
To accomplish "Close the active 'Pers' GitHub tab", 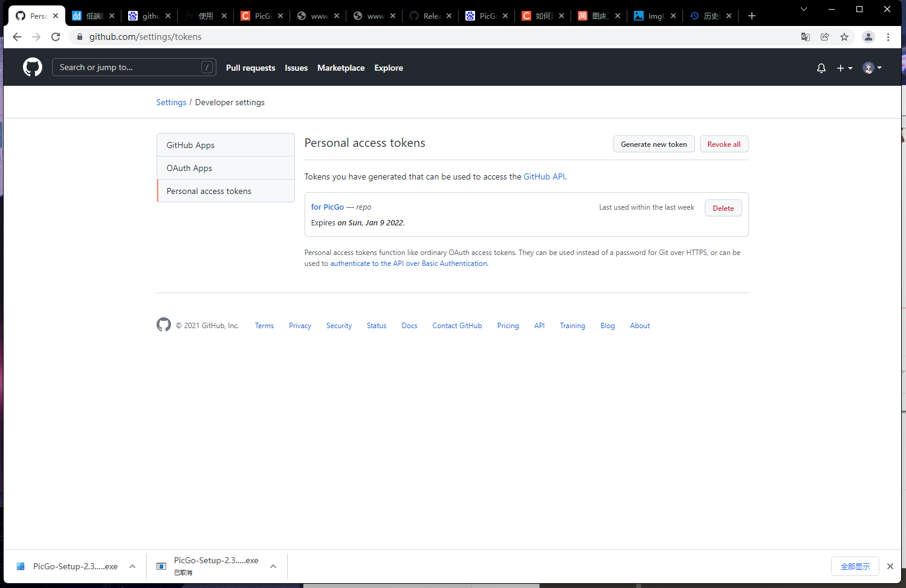I will click(x=56, y=16).
